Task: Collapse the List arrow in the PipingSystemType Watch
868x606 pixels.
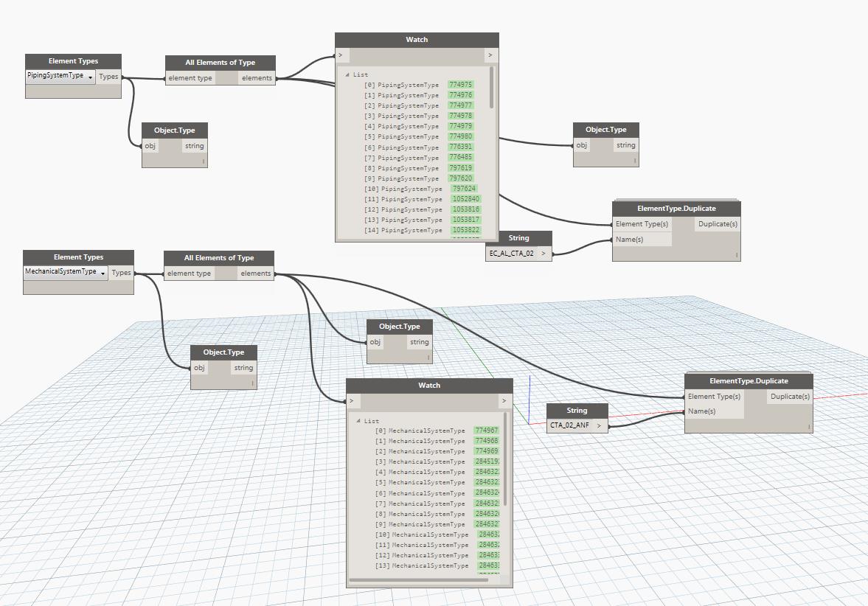Action: pos(347,74)
